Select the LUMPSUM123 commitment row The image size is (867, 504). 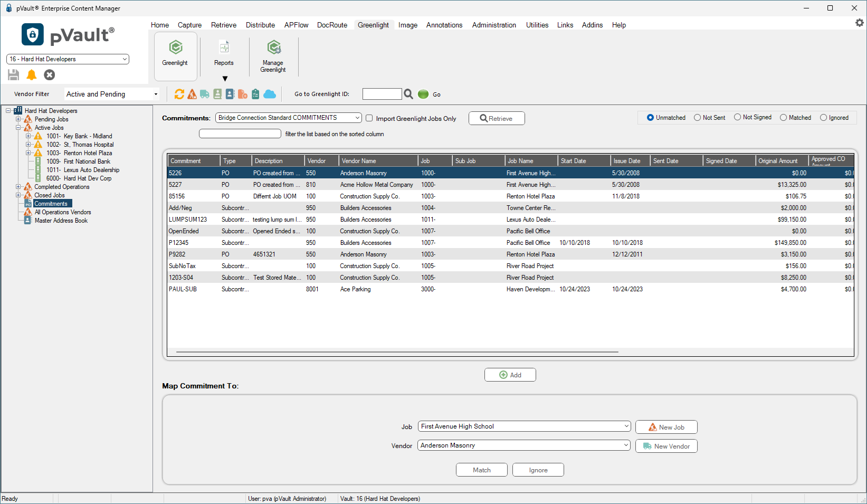(510, 220)
